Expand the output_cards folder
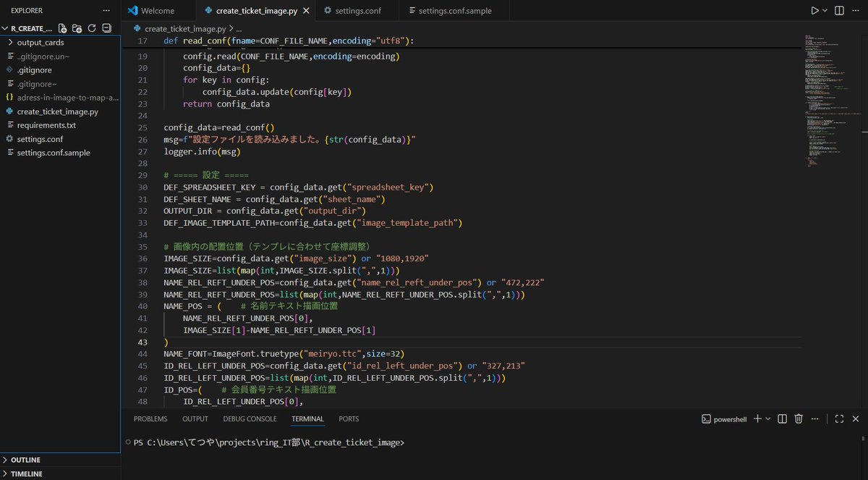The width and height of the screenshot is (868, 480). [41, 42]
